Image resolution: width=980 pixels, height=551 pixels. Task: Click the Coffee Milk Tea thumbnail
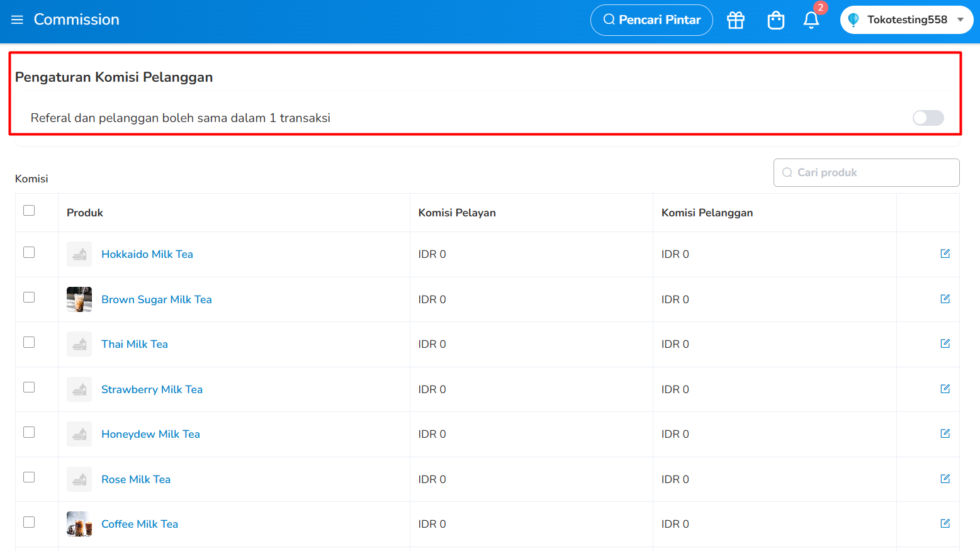(x=79, y=524)
